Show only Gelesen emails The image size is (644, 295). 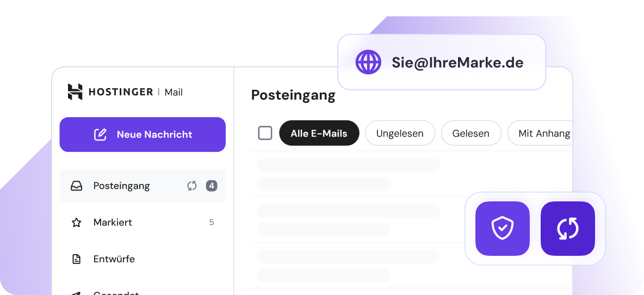coord(470,133)
